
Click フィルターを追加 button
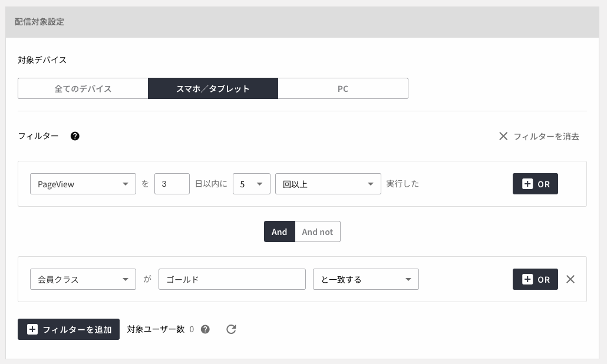pyautogui.click(x=68, y=329)
